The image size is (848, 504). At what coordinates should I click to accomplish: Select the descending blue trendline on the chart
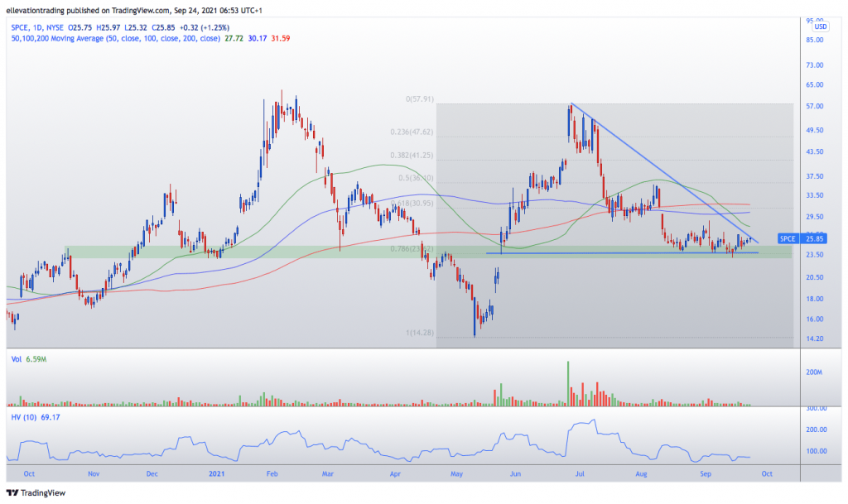[x=665, y=173]
